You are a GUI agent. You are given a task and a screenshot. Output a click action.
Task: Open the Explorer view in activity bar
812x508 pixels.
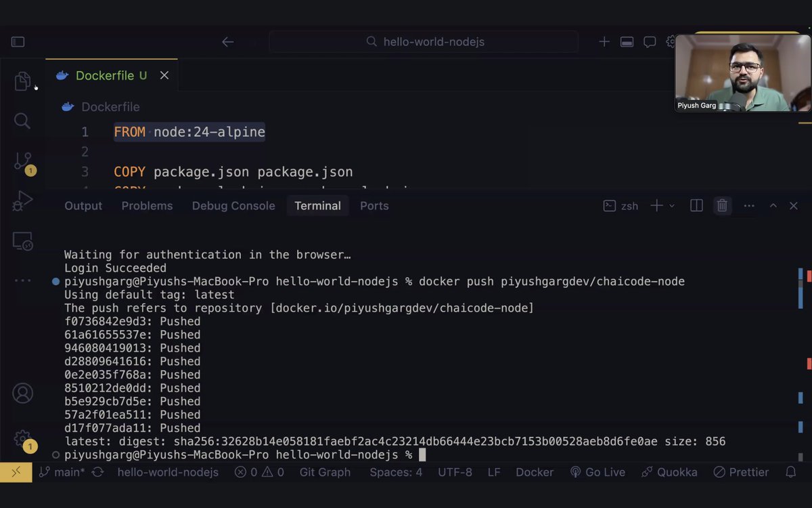22,81
